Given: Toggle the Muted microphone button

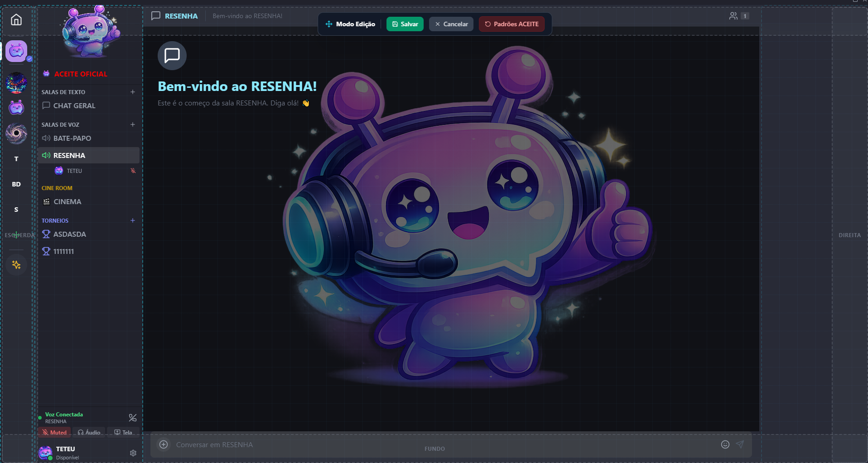Looking at the screenshot, I should [x=54, y=432].
